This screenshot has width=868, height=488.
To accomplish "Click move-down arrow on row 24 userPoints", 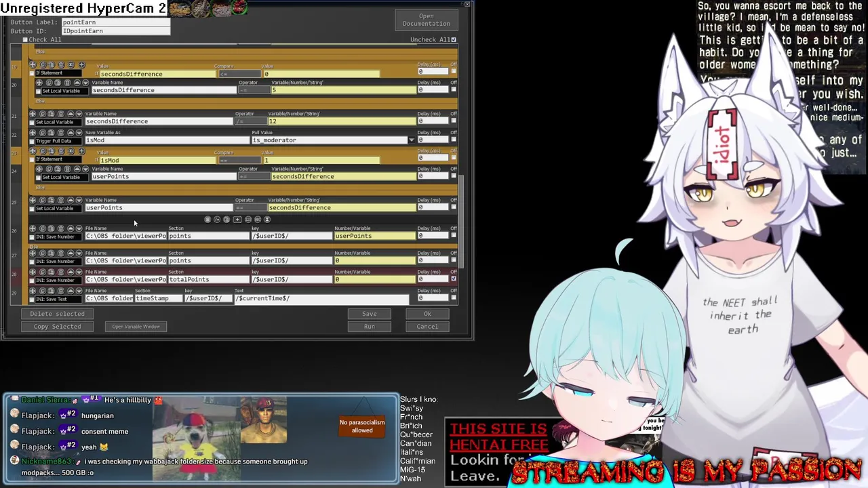I will (x=85, y=169).
